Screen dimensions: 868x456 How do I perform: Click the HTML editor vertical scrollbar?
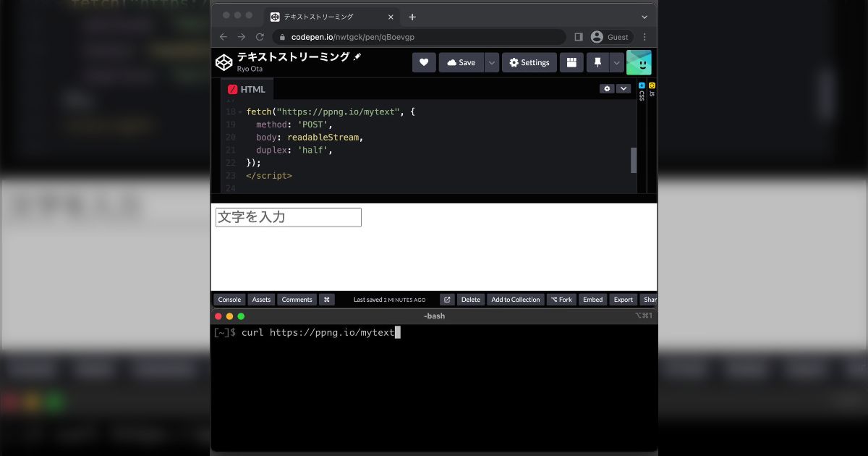click(x=634, y=160)
